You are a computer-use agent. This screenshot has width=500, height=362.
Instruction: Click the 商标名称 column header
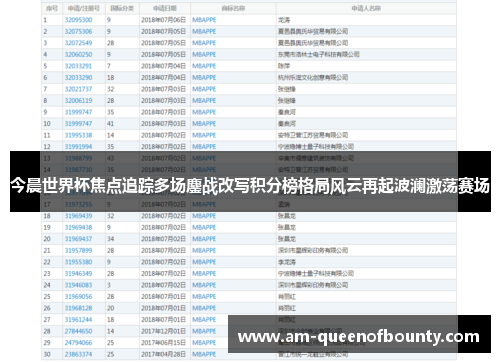233,8
